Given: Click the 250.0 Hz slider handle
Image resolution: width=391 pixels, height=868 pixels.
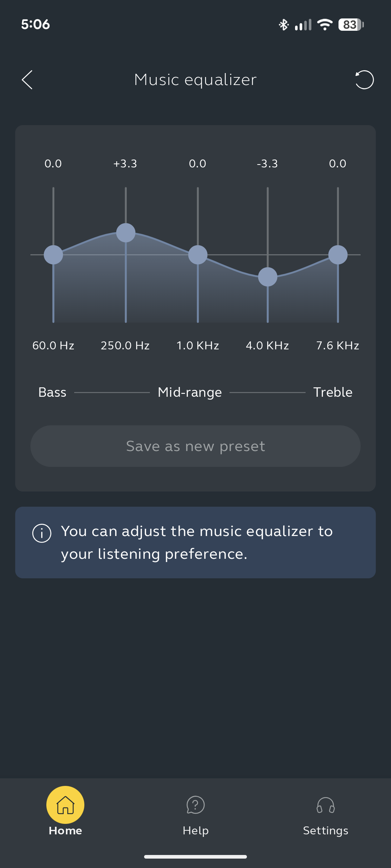Looking at the screenshot, I should pyautogui.click(x=126, y=233).
